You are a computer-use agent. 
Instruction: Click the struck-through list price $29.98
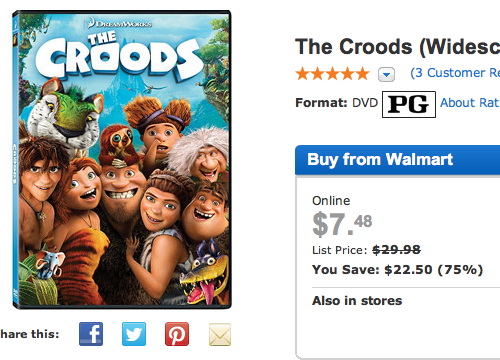pos(396,250)
